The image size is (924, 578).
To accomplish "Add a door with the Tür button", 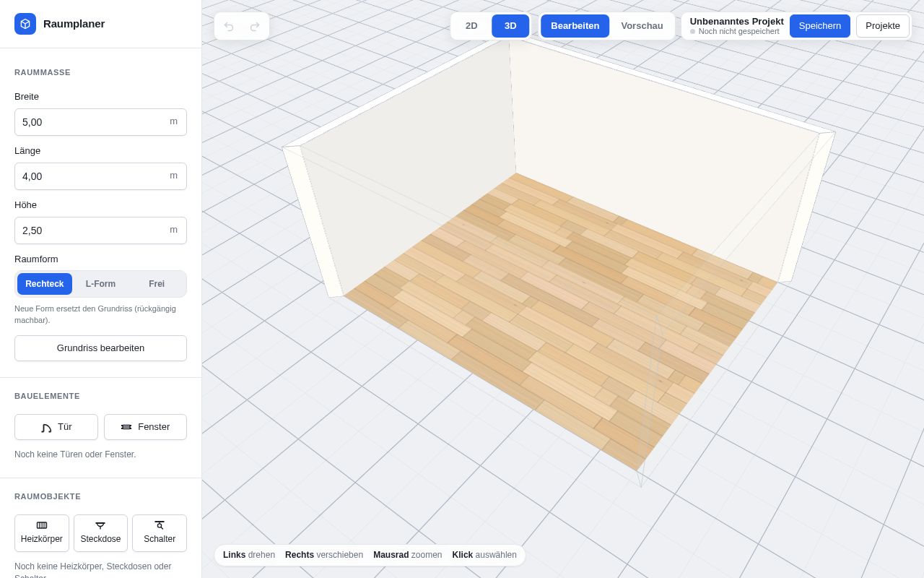I will 56,427.
